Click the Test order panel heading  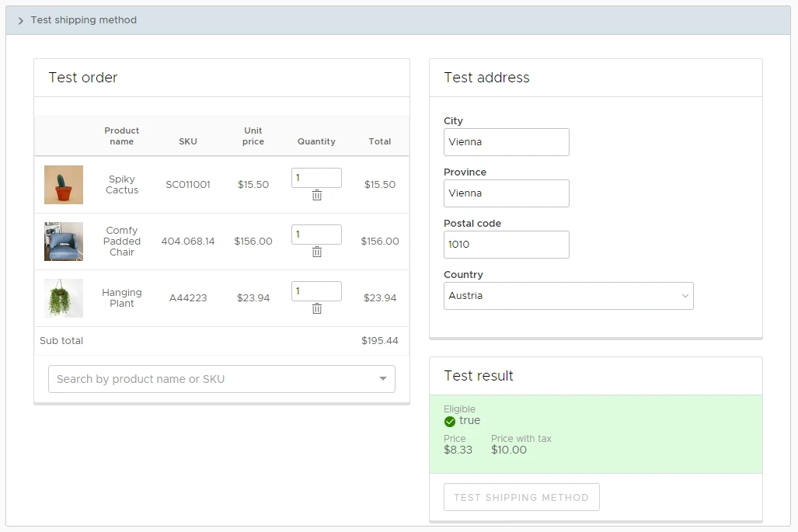83,78
